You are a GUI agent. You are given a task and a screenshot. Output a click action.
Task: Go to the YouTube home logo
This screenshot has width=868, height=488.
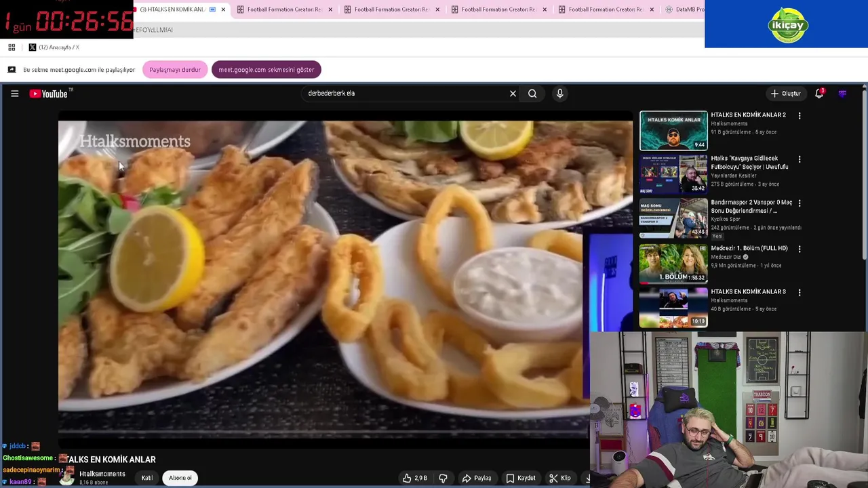[x=49, y=94]
